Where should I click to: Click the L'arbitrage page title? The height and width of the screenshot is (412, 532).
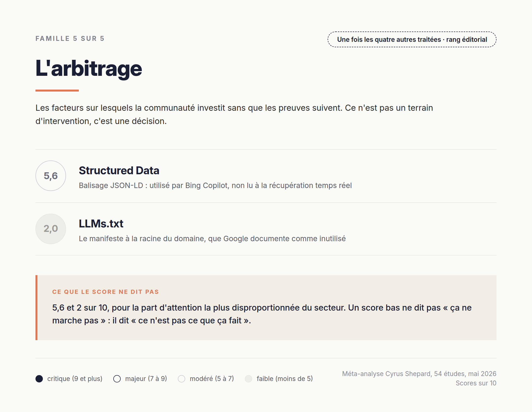89,68
